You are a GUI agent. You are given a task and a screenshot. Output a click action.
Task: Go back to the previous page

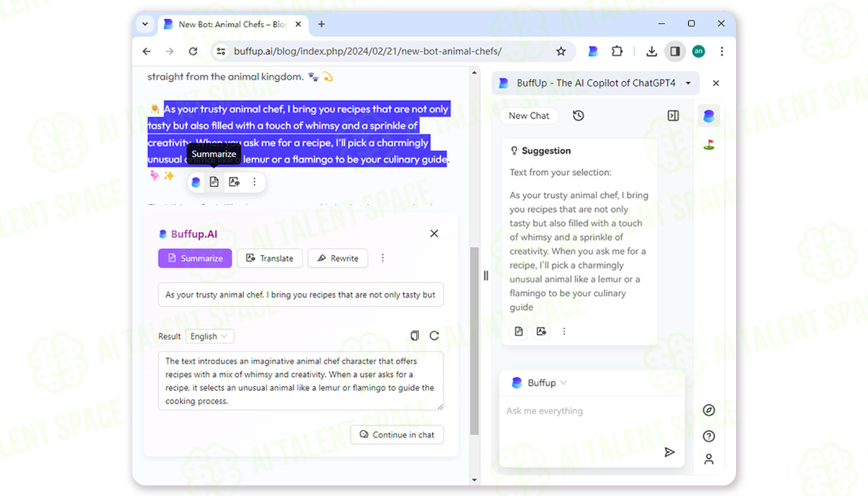coord(146,51)
